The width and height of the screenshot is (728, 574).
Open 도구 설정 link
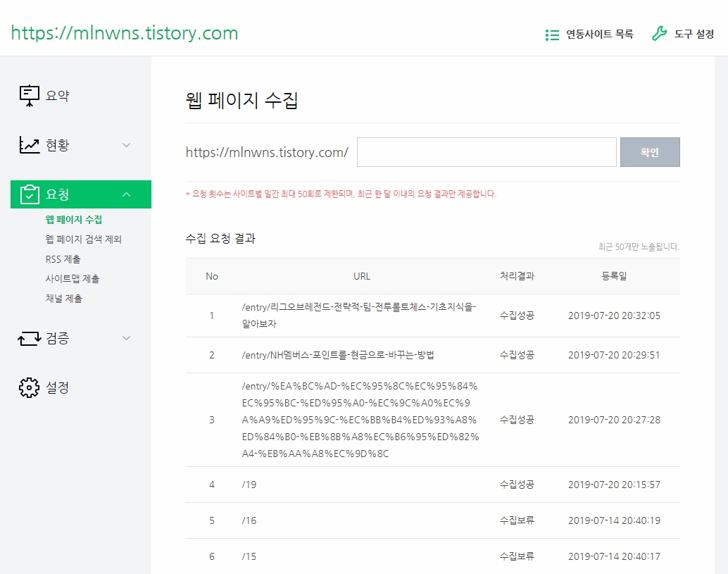(x=694, y=34)
